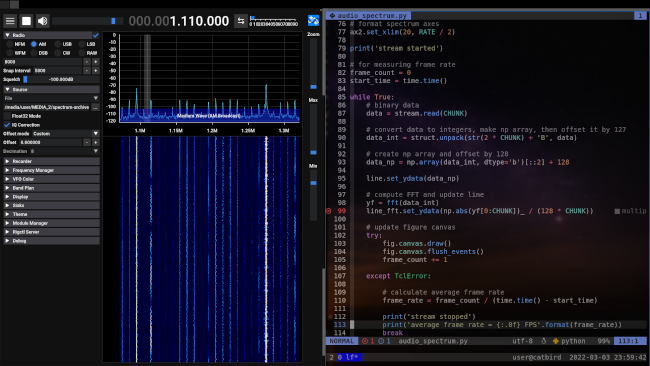Decrease bandwidth with its minus button

[x=87, y=62]
